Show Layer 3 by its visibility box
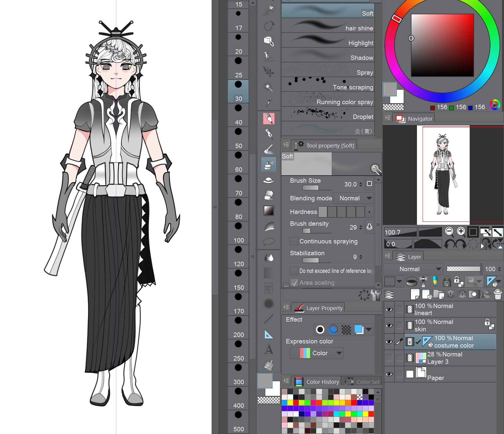Viewport: 504px width, 434px height. [x=389, y=358]
